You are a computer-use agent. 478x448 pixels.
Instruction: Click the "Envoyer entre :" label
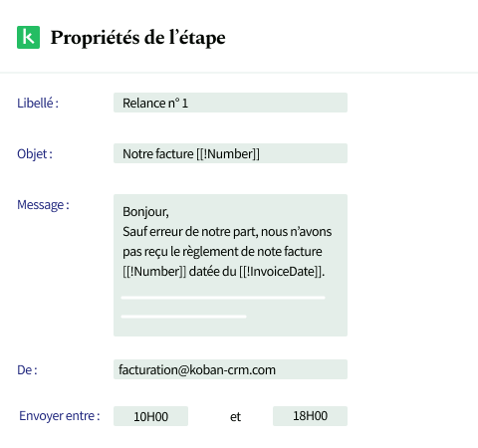click(60, 416)
